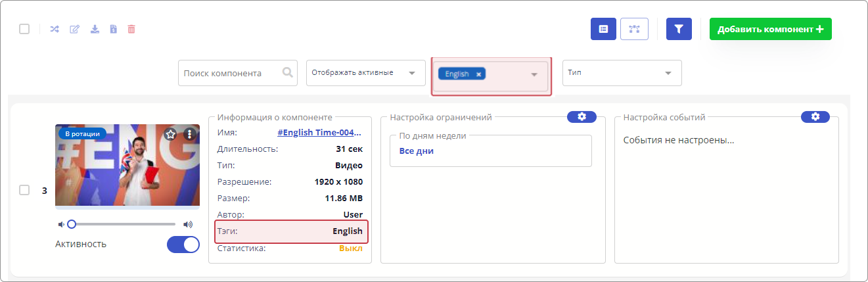Mark video as favorite with star icon
This screenshot has width=868, height=282.
click(171, 134)
